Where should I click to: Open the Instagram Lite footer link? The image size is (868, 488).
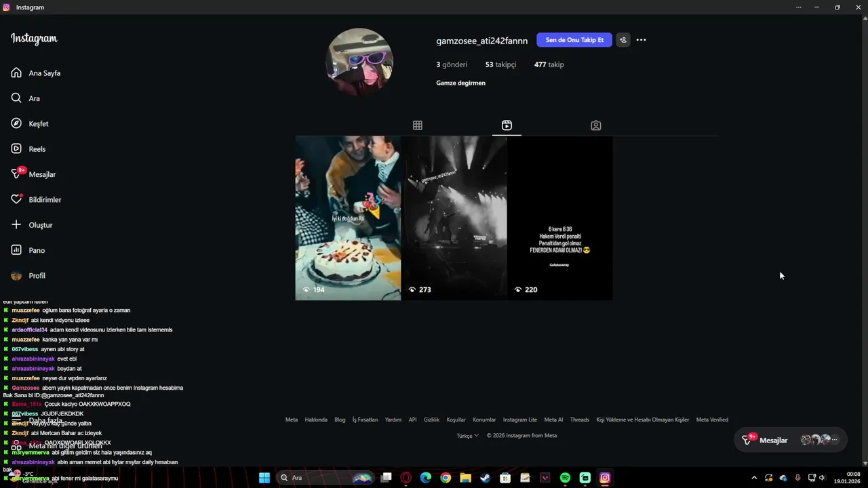pos(520,420)
